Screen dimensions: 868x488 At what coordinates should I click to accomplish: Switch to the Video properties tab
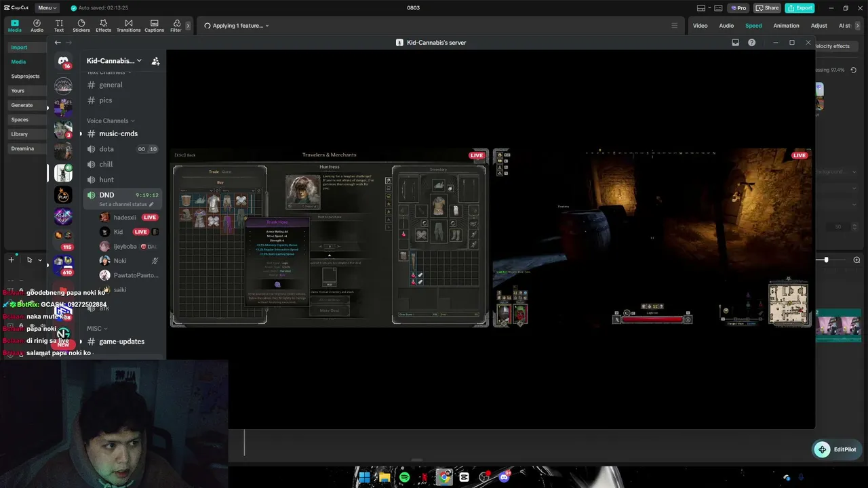pyautogui.click(x=700, y=26)
